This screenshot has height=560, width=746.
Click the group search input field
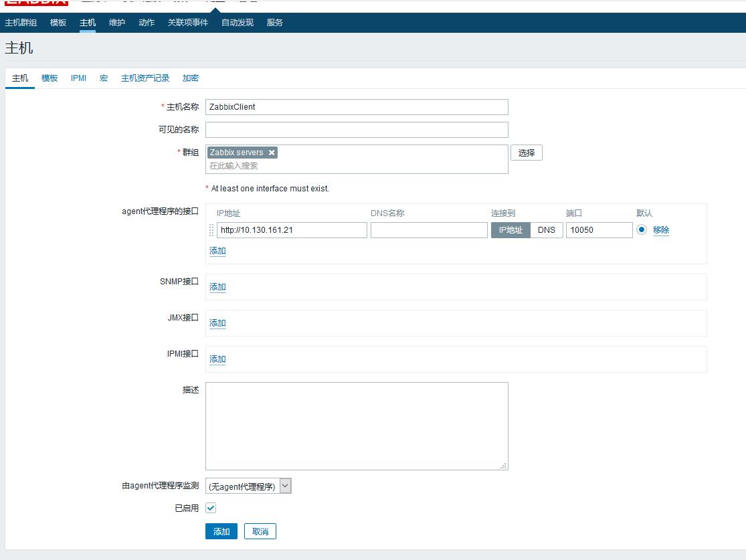pyautogui.click(x=357, y=165)
